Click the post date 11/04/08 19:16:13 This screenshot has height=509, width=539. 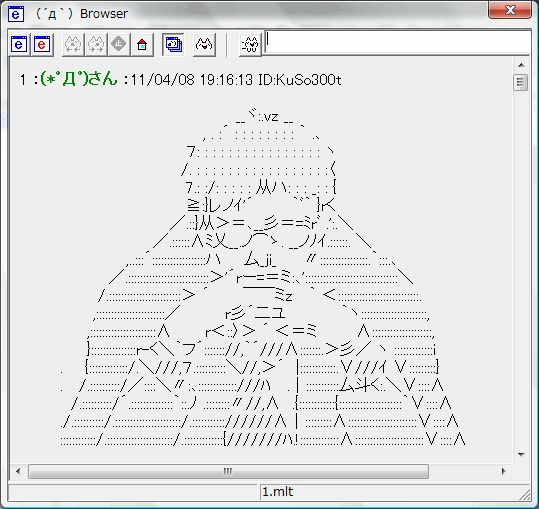[x=192, y=80]
